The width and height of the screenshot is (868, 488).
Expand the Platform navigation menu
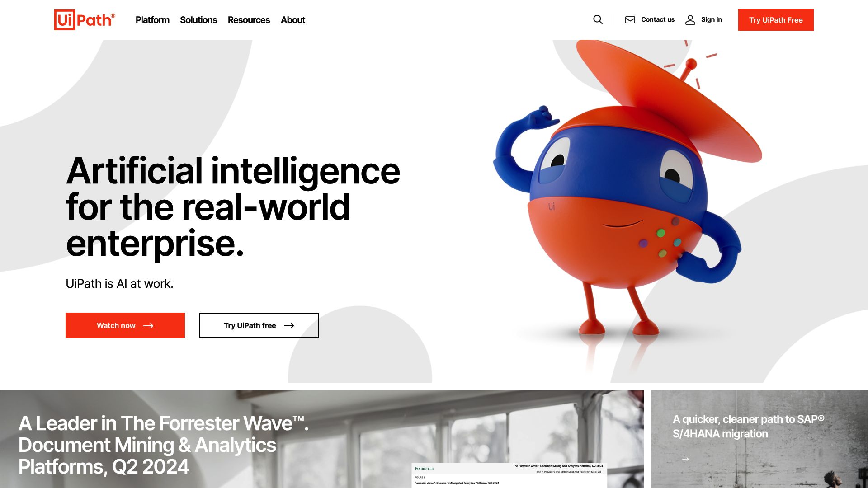tap(152, 20)
